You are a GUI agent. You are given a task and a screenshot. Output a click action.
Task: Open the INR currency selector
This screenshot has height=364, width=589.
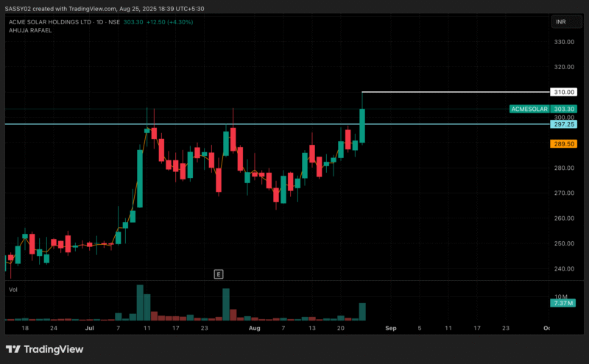point(561,22)
